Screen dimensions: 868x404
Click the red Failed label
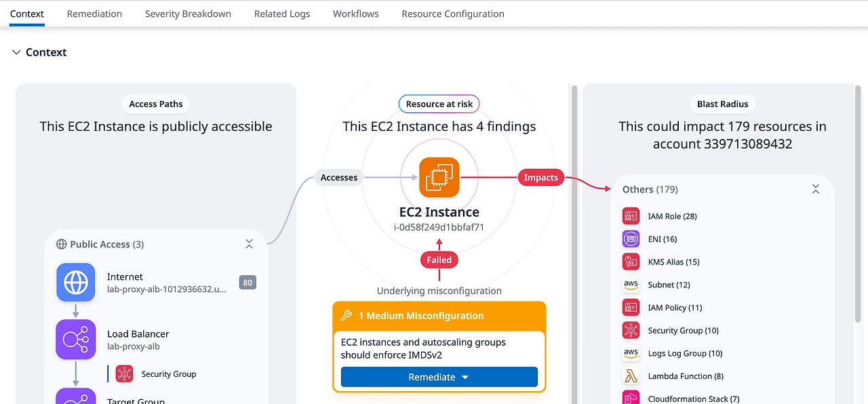439,260
